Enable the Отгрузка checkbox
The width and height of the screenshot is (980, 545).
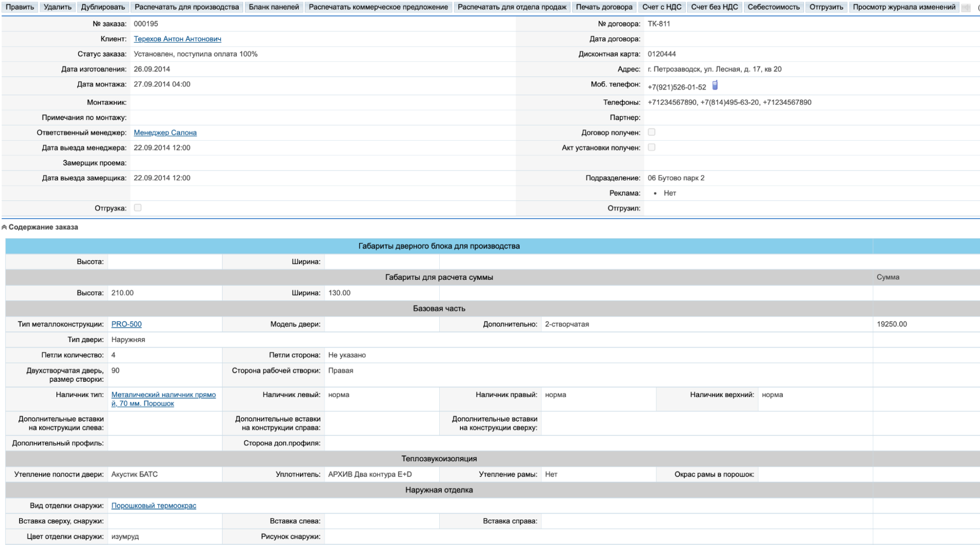[x=138, y=208]
